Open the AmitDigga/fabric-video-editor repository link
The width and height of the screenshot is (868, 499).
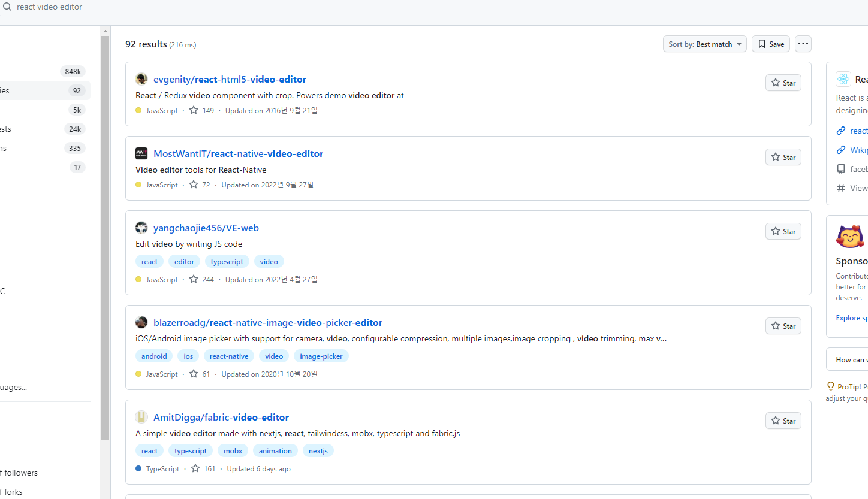pyautogui.click(x=221, y=417)
